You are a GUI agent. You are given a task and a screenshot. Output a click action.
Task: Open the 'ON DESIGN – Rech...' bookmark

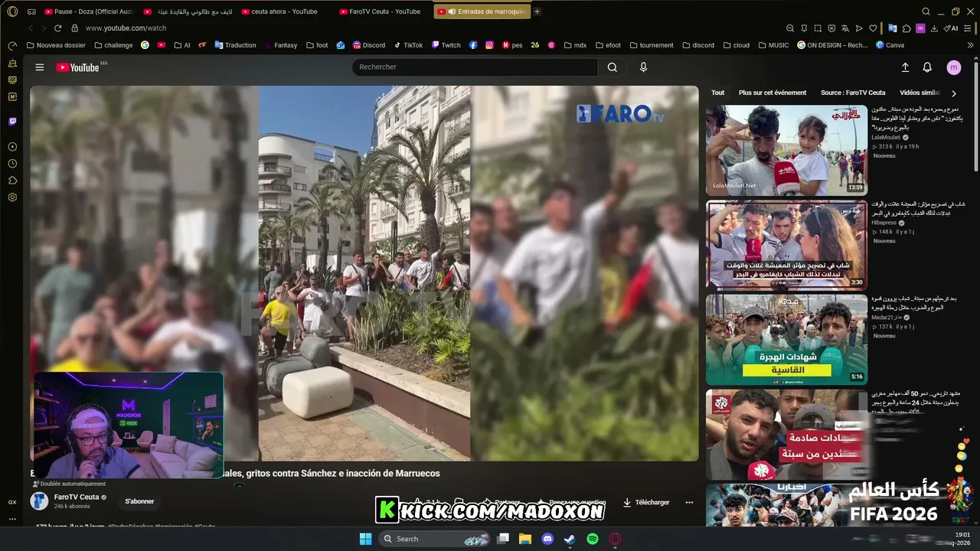pyautogui.click(x=832, y=45)
